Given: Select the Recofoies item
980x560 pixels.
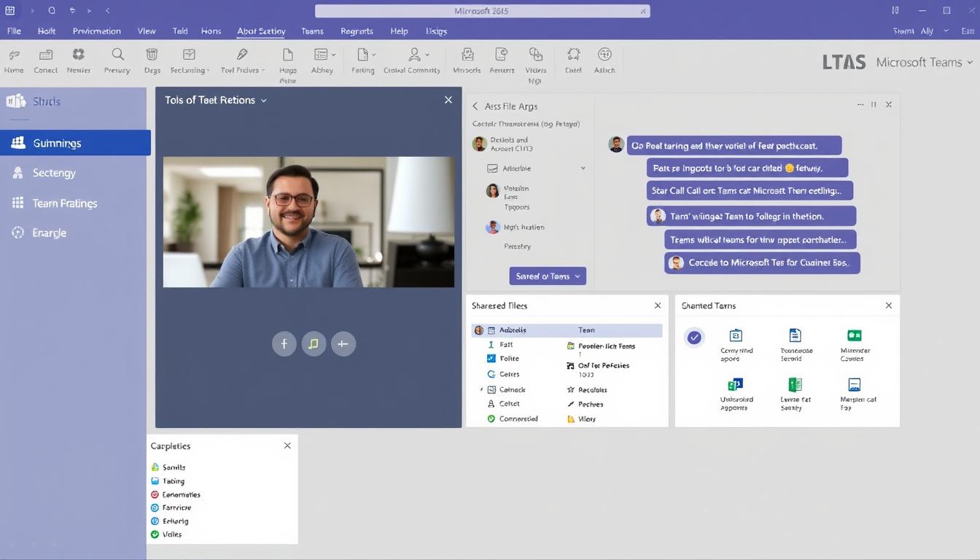Looking at the screenshot, I should tap(586, 390).
